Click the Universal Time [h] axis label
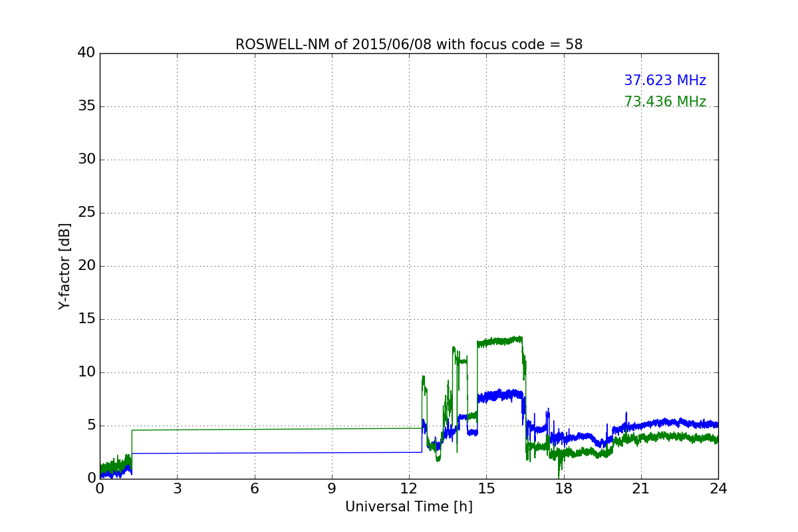This screenshot has height=532, width=798. [409, 507]
